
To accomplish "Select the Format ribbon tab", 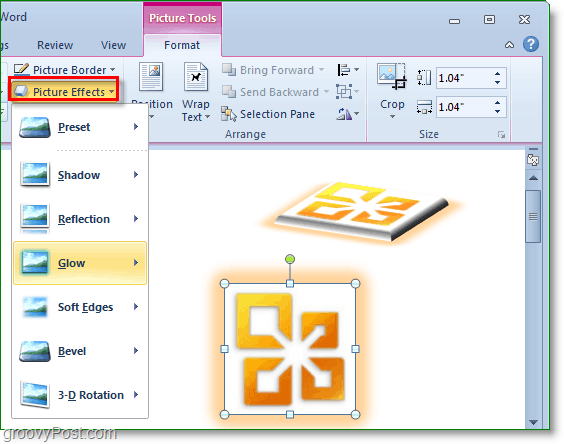I will 182,45.
